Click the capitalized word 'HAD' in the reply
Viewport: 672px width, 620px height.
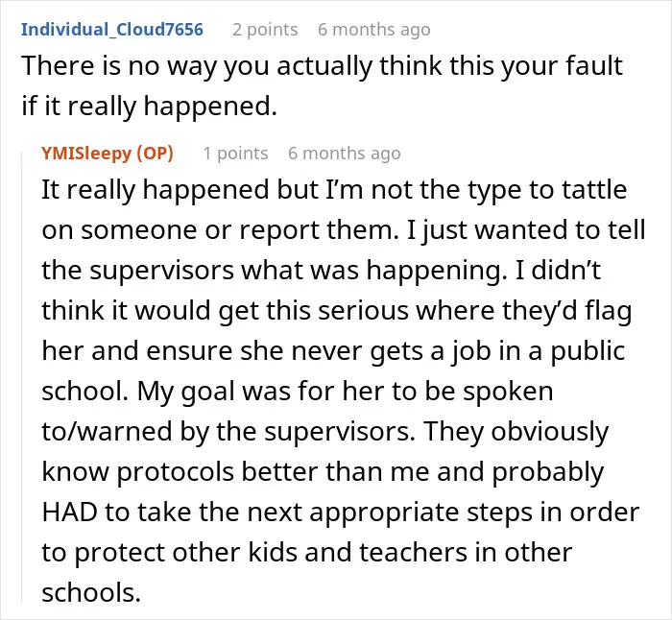(69, 513)
